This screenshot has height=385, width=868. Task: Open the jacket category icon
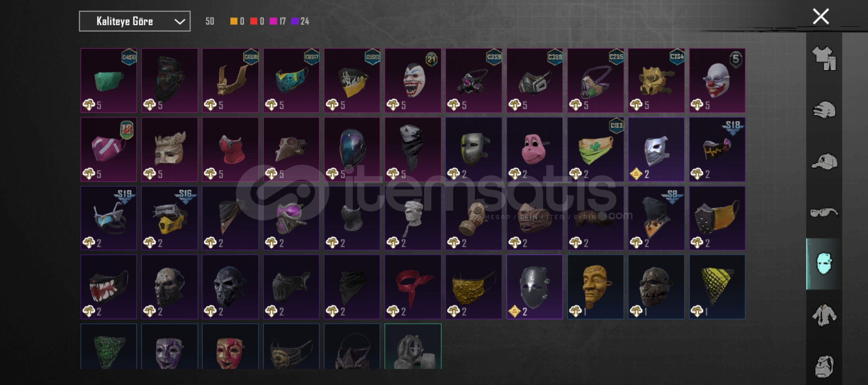(x=824, y=315)
